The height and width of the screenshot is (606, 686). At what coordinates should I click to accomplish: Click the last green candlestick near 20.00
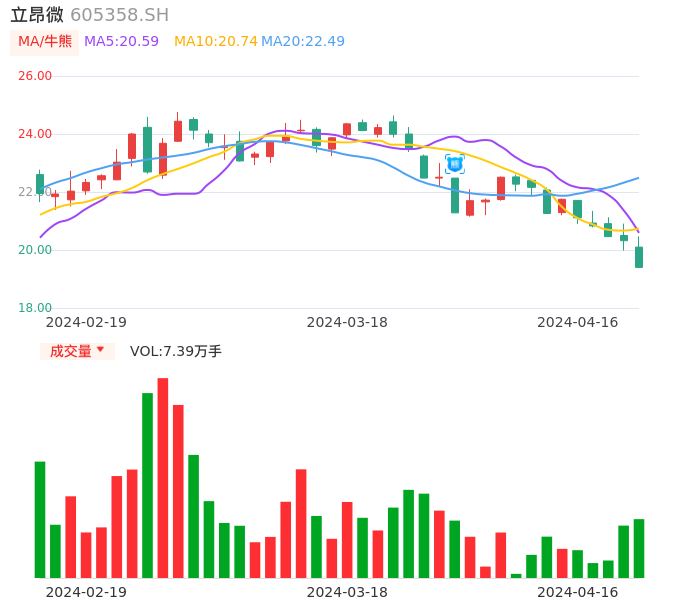tap(639, 257)
